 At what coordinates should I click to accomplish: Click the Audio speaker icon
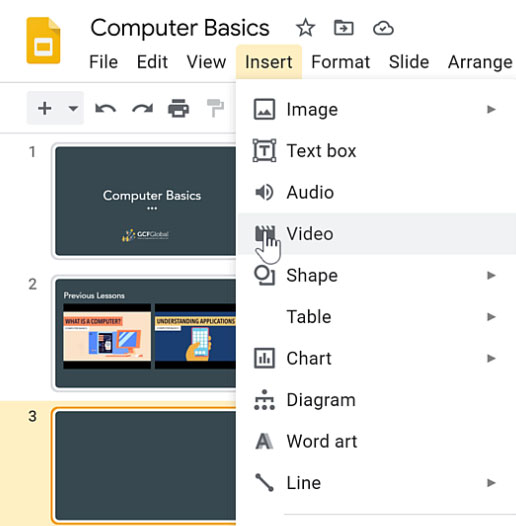[264, 192]
